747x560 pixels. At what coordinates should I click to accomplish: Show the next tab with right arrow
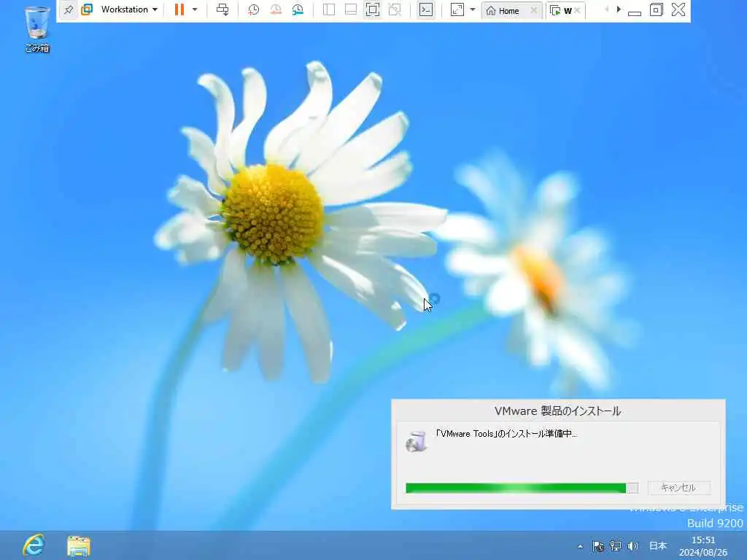click(x=619, y=9)
